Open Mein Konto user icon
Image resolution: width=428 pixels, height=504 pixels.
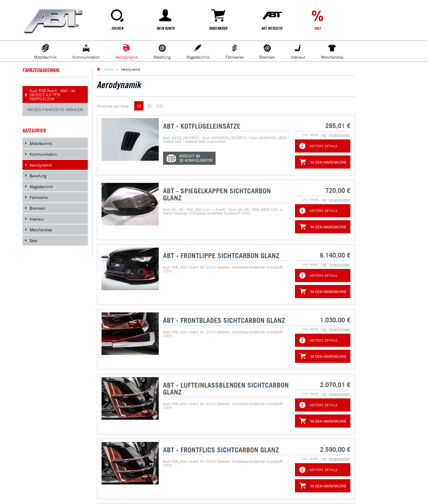click(165, 15)
